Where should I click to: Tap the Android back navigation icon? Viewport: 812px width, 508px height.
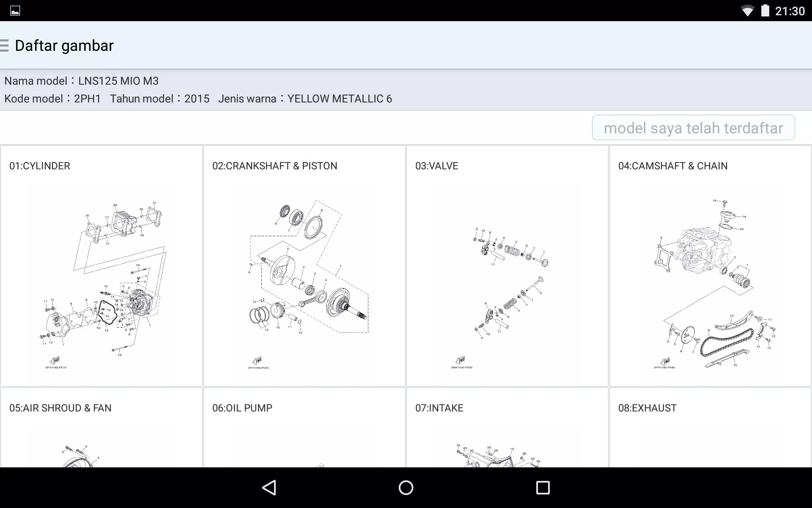(x=269, y=488)
